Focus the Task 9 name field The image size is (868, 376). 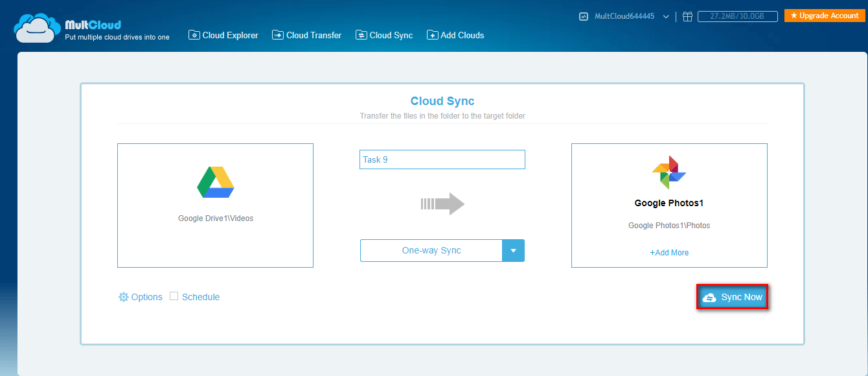click(x=442, y=159)
